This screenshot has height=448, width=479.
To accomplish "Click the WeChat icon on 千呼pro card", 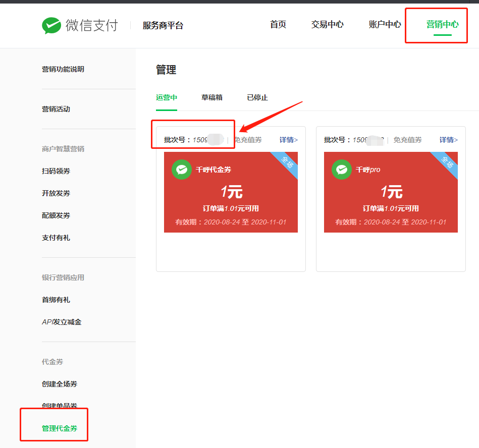I will pyautogui.click(x=342, y=170).
